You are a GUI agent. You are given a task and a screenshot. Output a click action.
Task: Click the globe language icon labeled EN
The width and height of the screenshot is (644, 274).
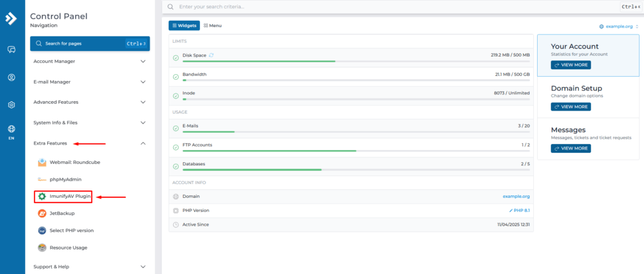tap(11, 131)
